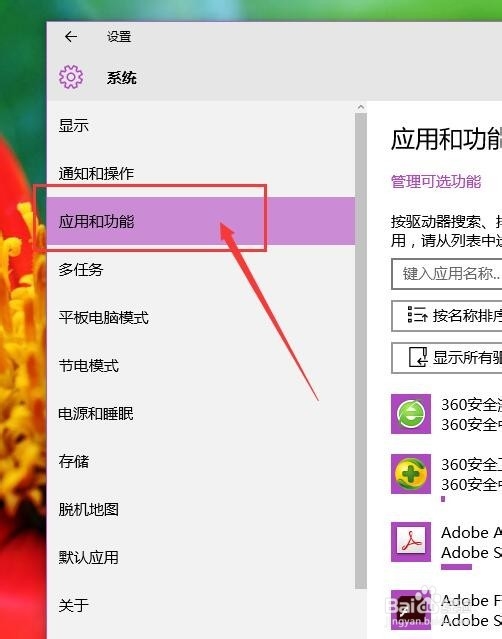
Task: Click the 管理可选功能 link
Action: pos(436,182)
